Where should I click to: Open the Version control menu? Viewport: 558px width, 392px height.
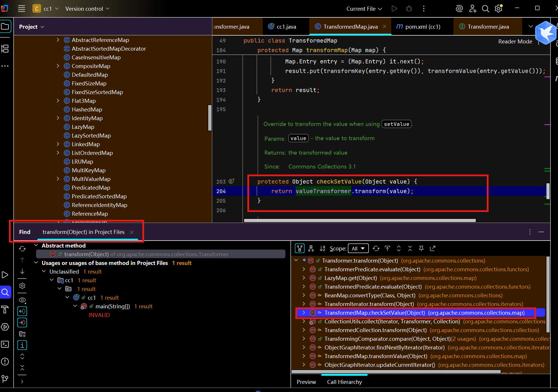pos(87,9)
